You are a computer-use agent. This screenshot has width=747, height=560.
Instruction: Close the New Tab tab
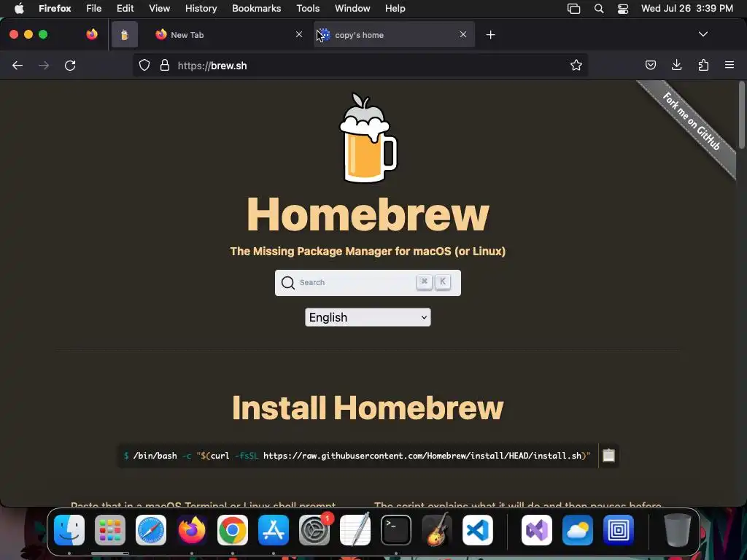coord(298,34)
